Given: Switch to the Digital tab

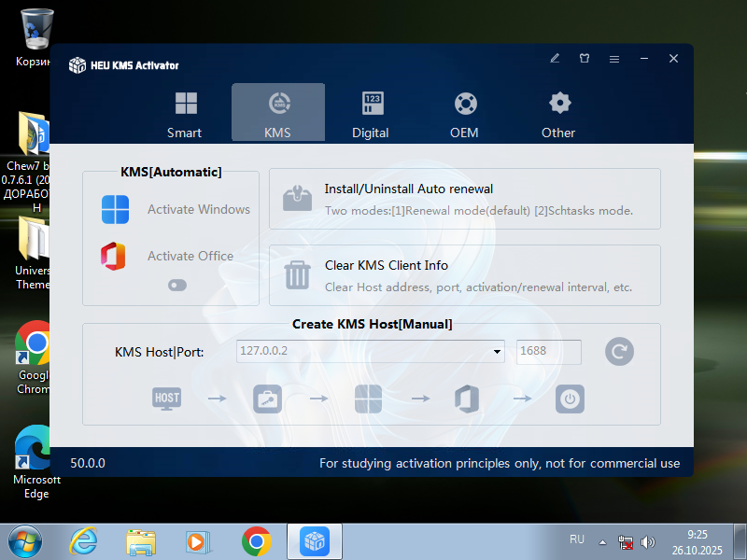Looking at the screenshot, I should tap(371, 113).
